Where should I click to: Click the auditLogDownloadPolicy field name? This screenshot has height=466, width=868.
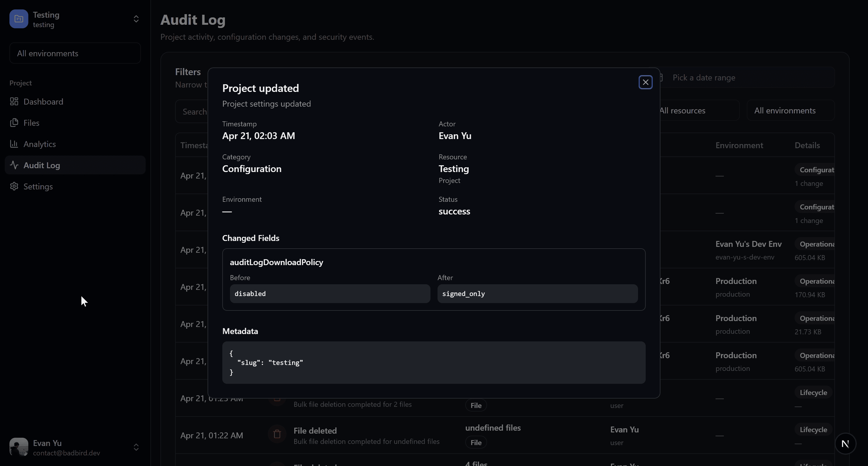276,262
